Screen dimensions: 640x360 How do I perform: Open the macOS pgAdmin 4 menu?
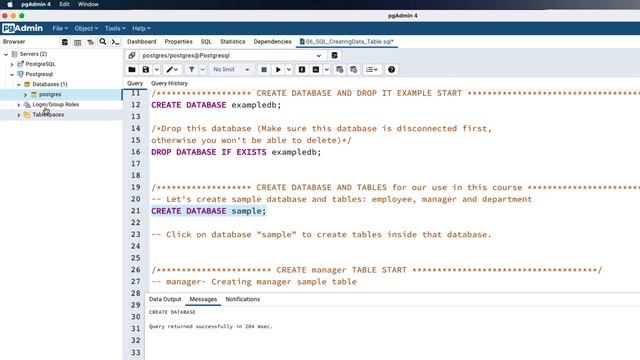36,4
